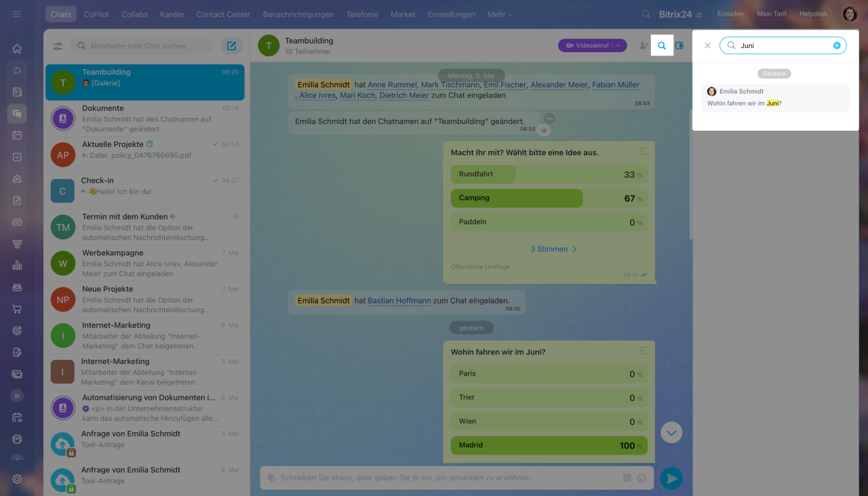Image resolution: width=868 pixels, height=496 pixels.
Task: Click the add participant icon in chat header
Action: 644,45
